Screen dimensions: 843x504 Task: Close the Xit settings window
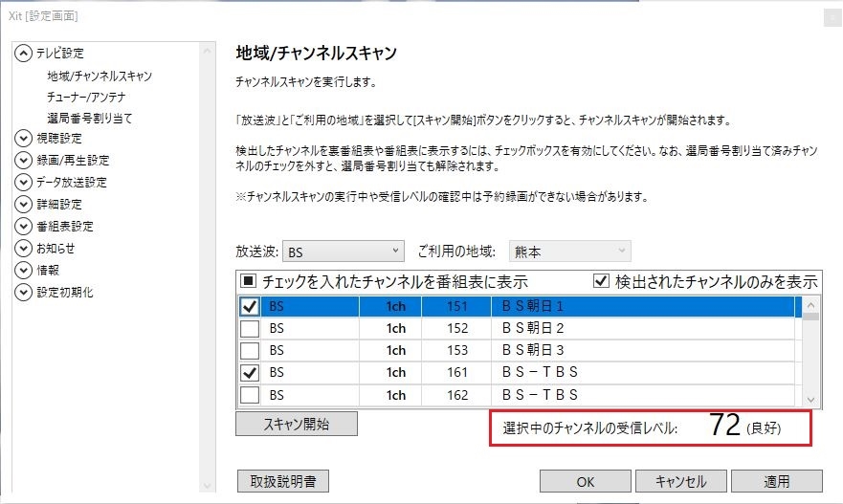point(832,18)
